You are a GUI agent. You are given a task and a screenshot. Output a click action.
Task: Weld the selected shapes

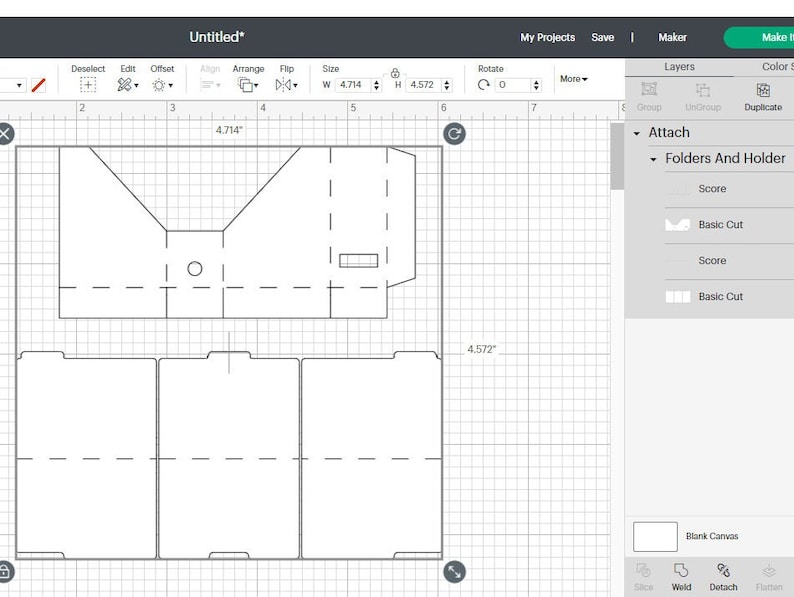pos(681,577)
